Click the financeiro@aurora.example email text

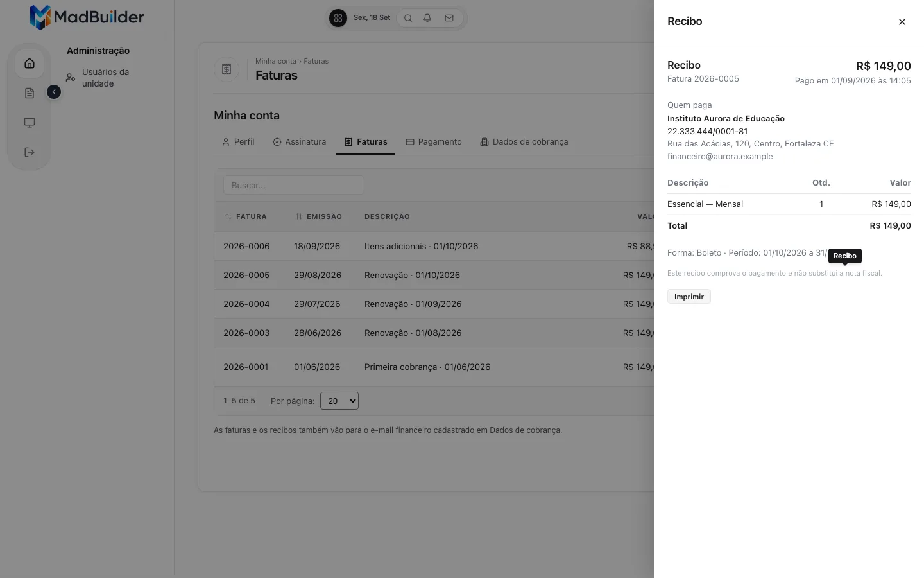click(x=720, y=157)
